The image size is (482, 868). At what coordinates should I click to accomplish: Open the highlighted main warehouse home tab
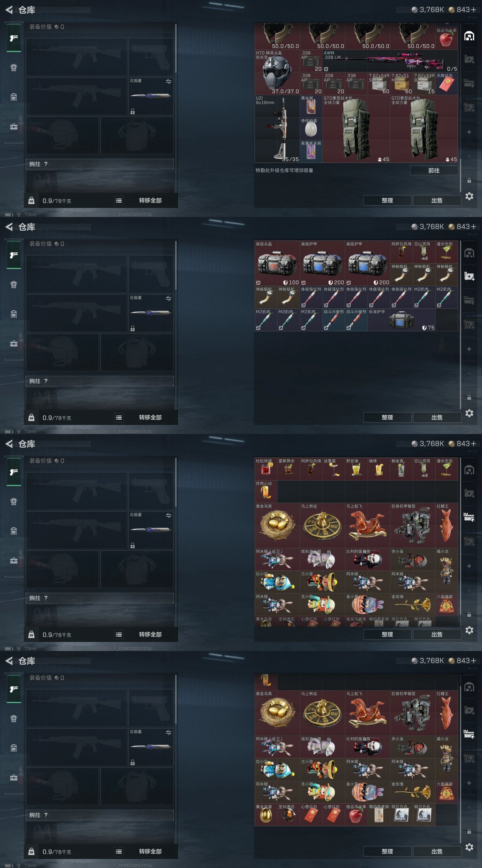469,36
